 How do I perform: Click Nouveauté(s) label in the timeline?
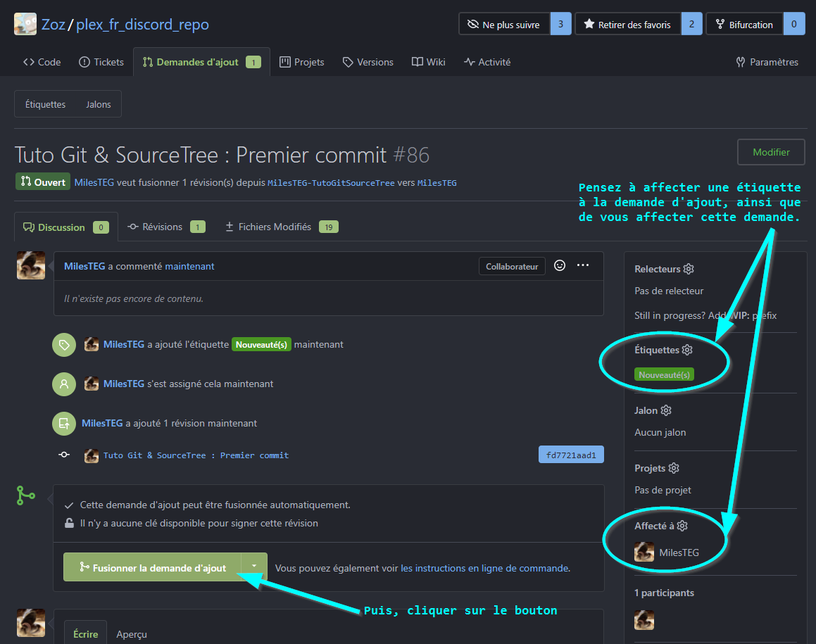tap(261, 344)
